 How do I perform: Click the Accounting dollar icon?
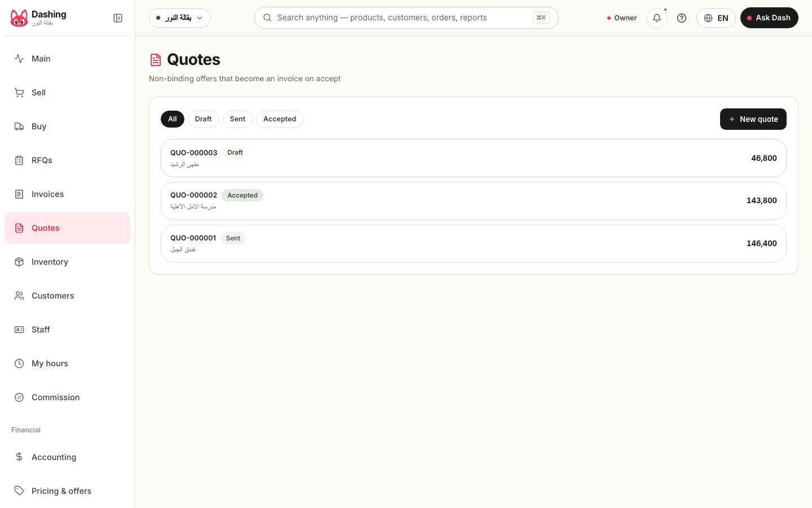click(19, 457)
